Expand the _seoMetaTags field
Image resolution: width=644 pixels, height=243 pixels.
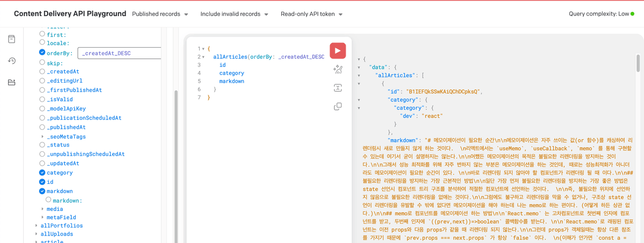click(x=42, y=137)
